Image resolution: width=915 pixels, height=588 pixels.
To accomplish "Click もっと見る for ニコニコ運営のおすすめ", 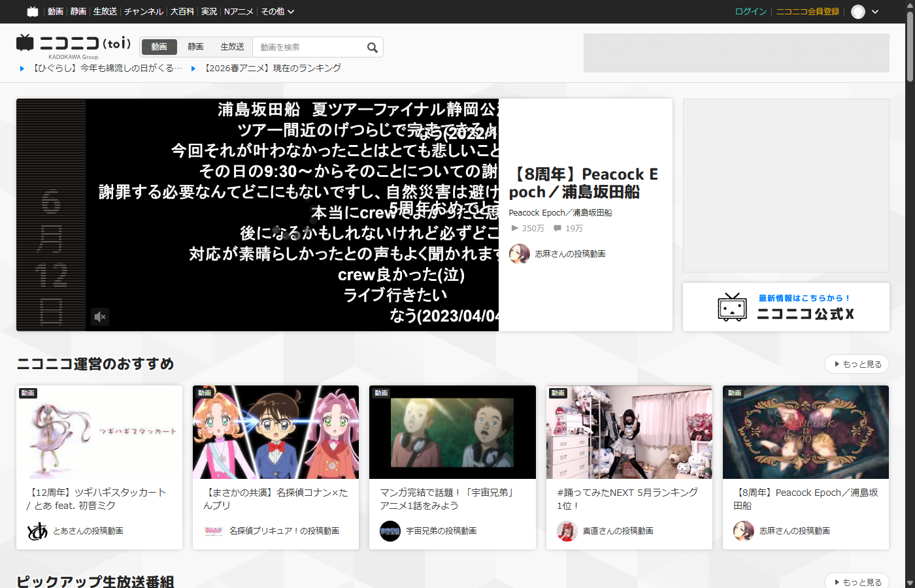I will [x=857, y=364].
